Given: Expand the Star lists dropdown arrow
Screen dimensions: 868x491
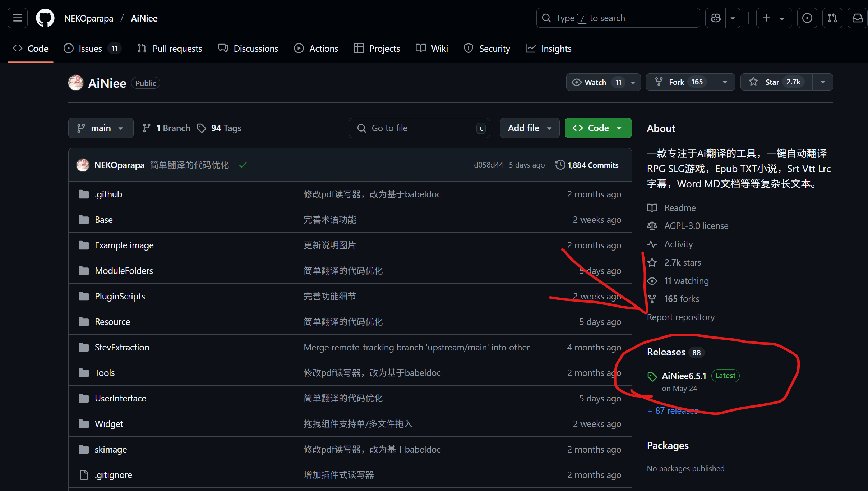Looking at the screenshot, I should (823, 82).
